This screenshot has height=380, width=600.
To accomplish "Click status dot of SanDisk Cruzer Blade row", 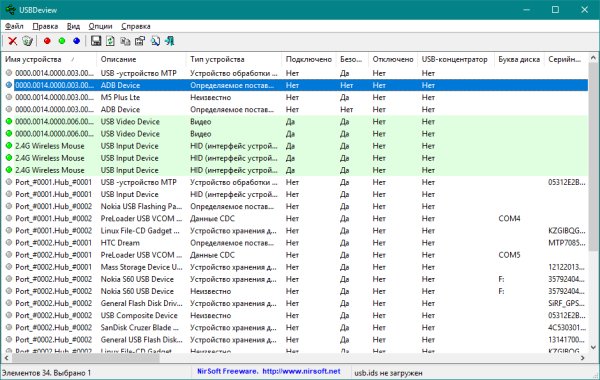I will (9, 328).
